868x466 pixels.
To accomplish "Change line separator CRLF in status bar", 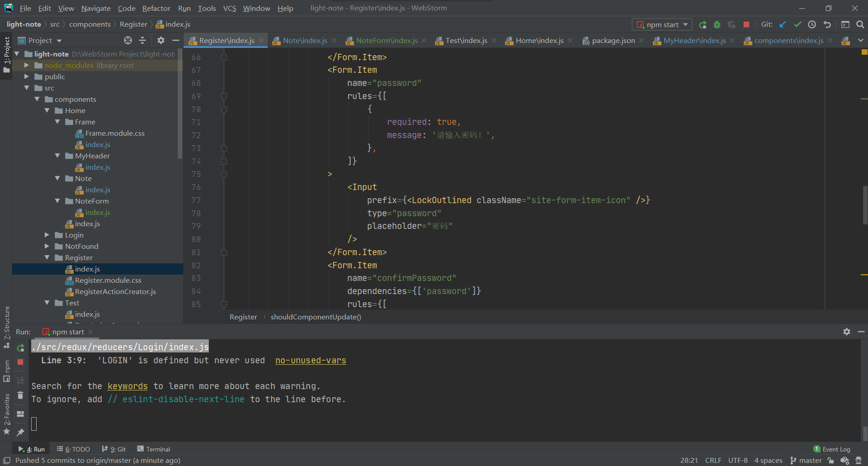I will coord(713,461).
